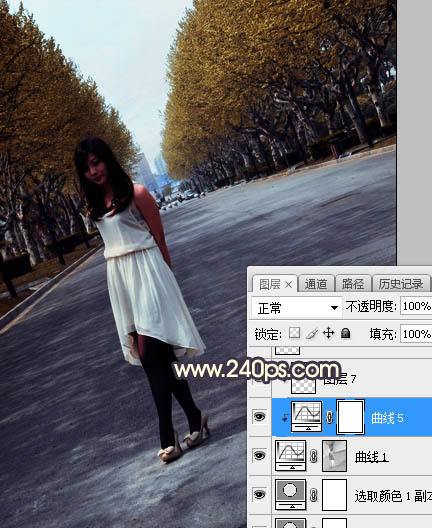Screen dimensions: 432x528
Task: Click the 曲线 5 clipping mask arrow icon
Action: 285,418
